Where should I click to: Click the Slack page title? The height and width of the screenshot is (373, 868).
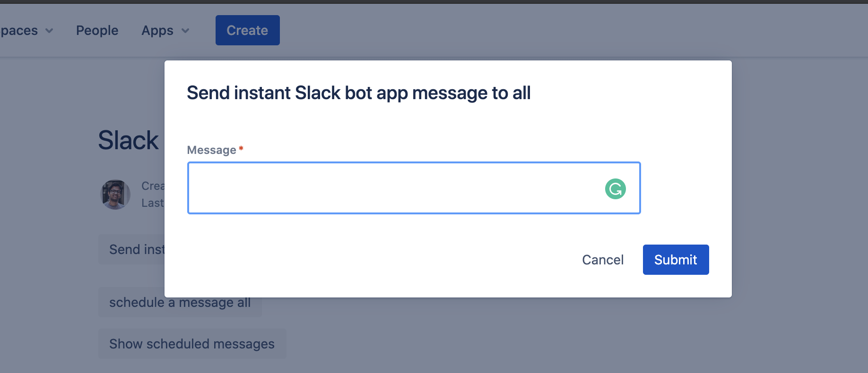pos(129,140)
